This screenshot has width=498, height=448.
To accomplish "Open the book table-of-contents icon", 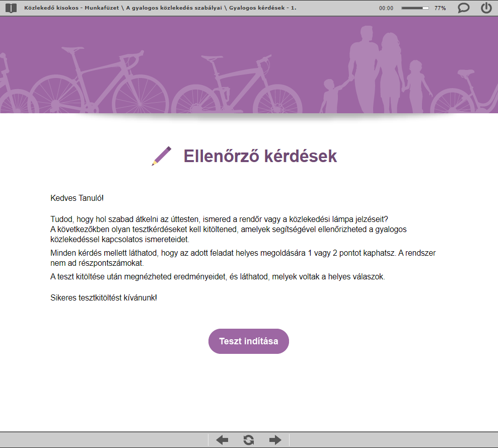I will click(11, 8).
